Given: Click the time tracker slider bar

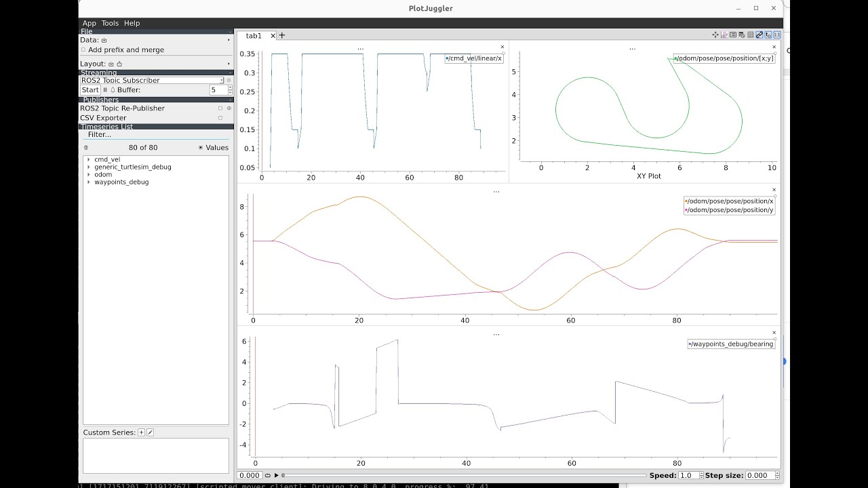Looking at the screenshot, I should (x=465, y=476).
